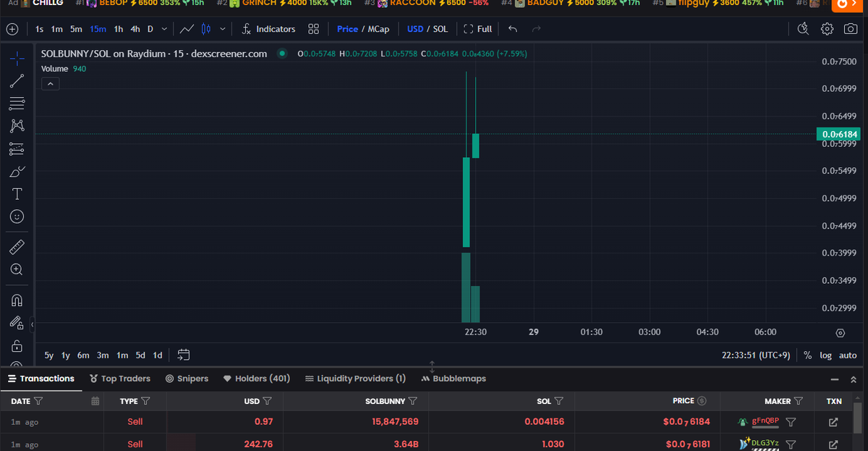The width and height of the screenshot is (868, 451).
Task: Set the interval to 4h
Action: point(135,29)
